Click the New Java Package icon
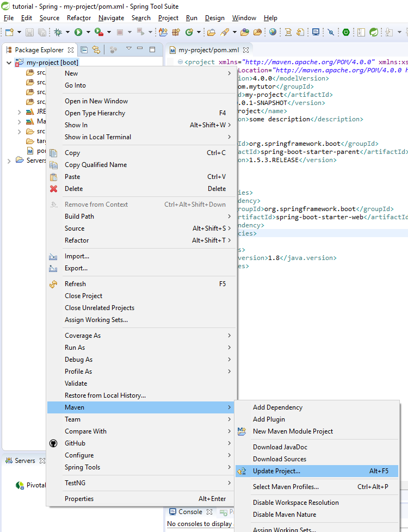This screenshot has height=532, width=408. [176, 32]
